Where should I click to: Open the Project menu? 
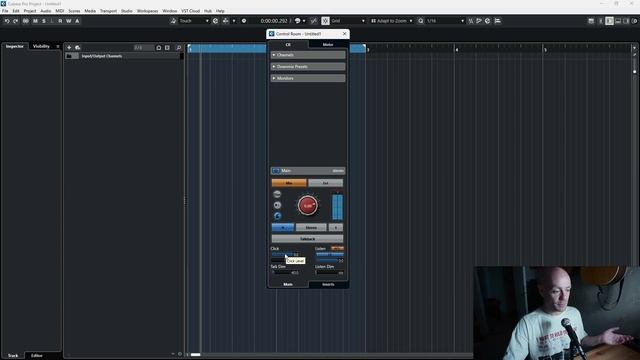tap(30, 11)
